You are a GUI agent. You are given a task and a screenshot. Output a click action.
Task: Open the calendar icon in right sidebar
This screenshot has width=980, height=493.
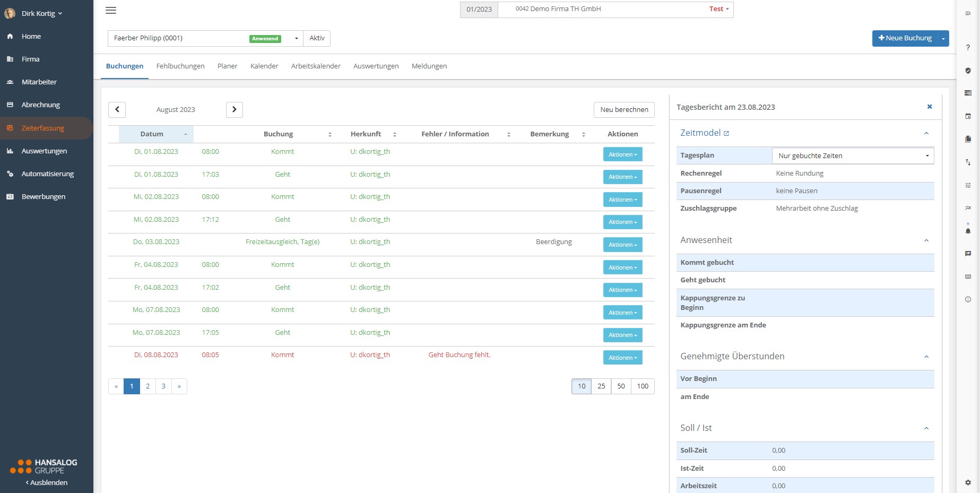pos(968,116)
